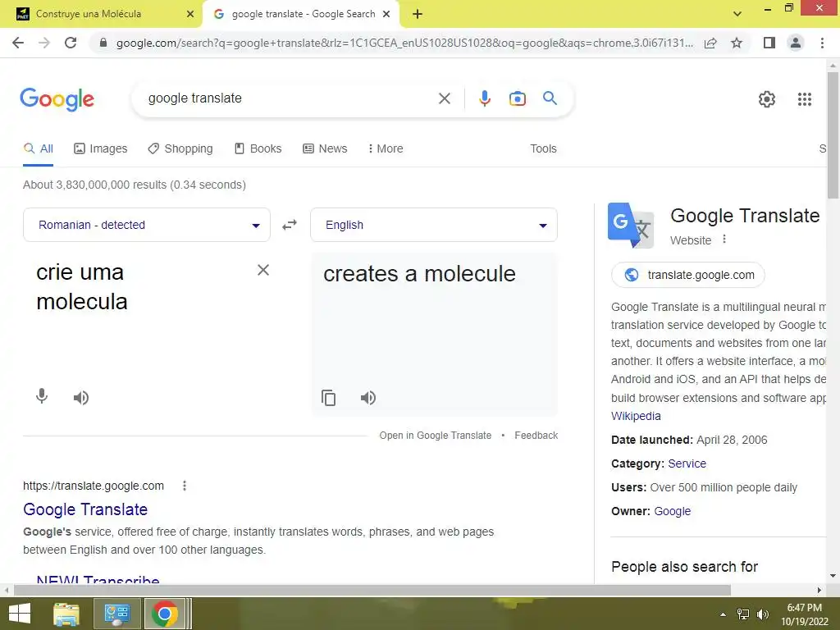Viewport: 840px width, 630px height.
Task: Swap source and target languages
Action: [x=290, y=225]
